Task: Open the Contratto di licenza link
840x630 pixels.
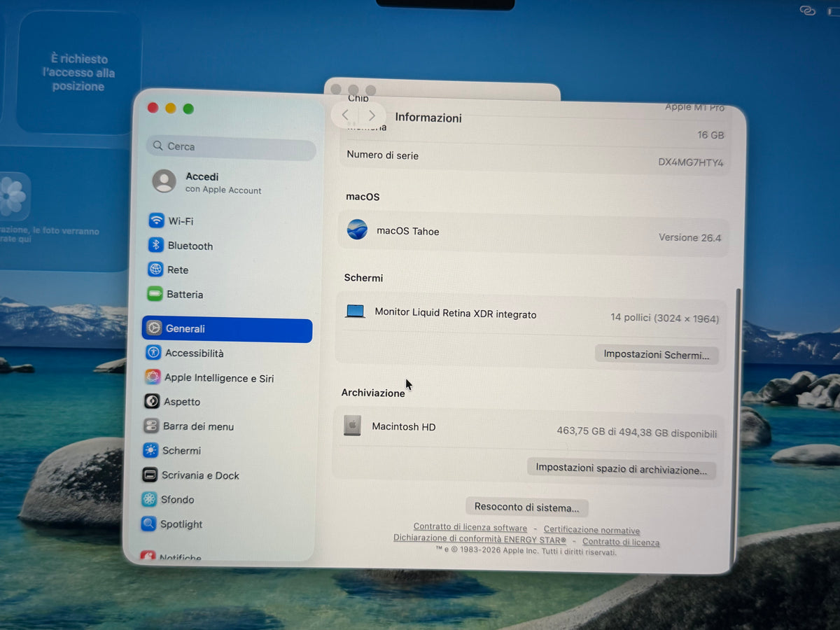Action: (x=621, y=542)
